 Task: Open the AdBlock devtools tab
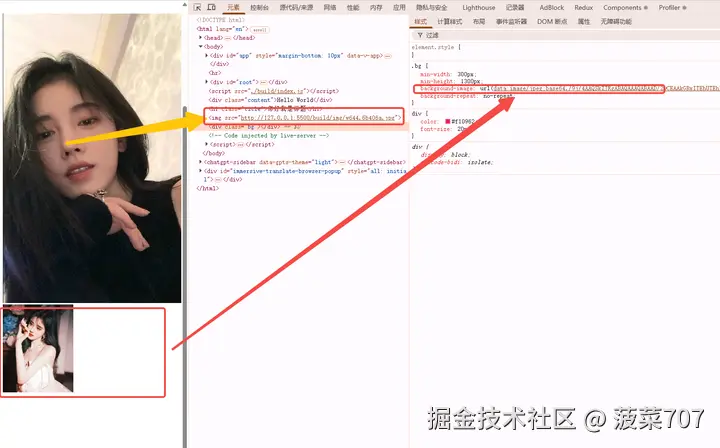click(551, 8)
